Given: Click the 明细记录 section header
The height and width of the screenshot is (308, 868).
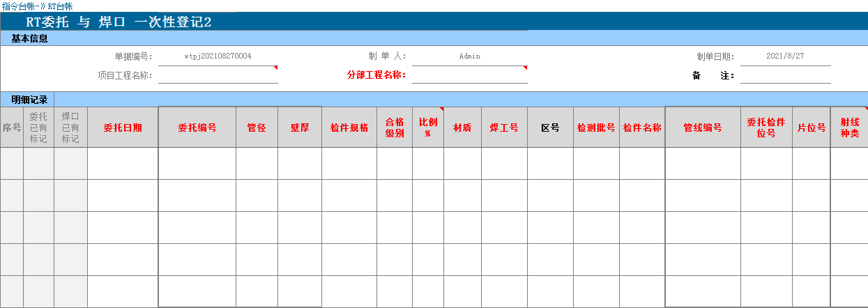Looking at the screenshot, I should coord(29,100).
